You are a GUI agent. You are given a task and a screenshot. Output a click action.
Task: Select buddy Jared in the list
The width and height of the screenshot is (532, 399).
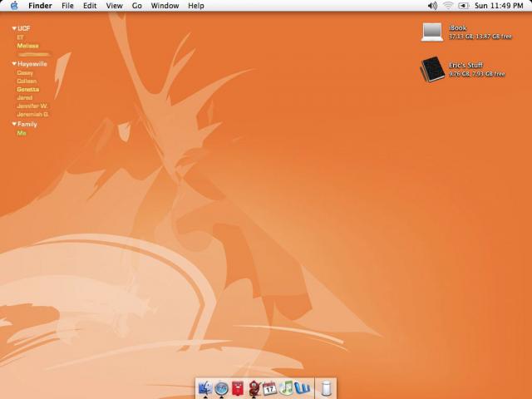tap(25, 98)
